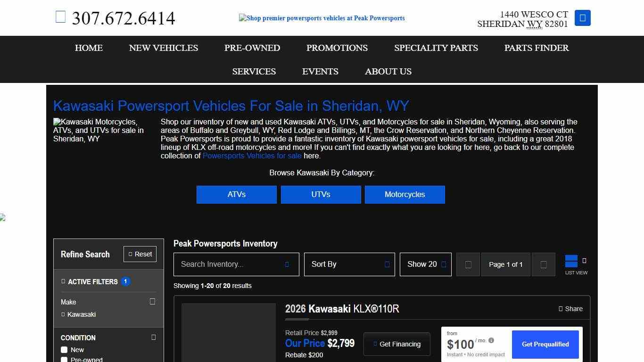
Task: Collapse the Condition filter section
Action: 153,337
